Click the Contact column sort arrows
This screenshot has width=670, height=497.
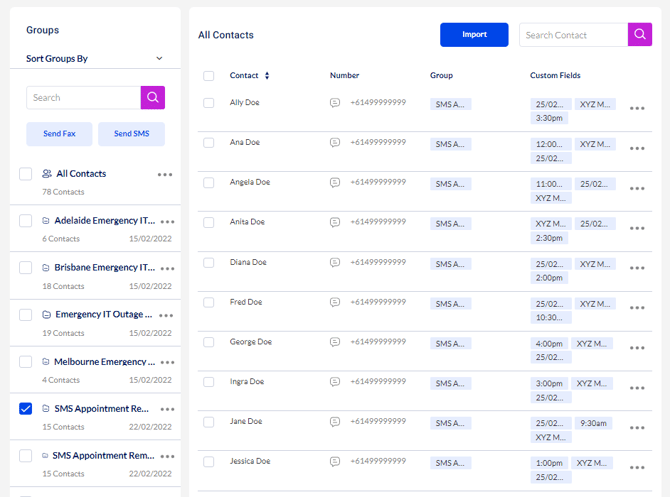pos(267,76)
